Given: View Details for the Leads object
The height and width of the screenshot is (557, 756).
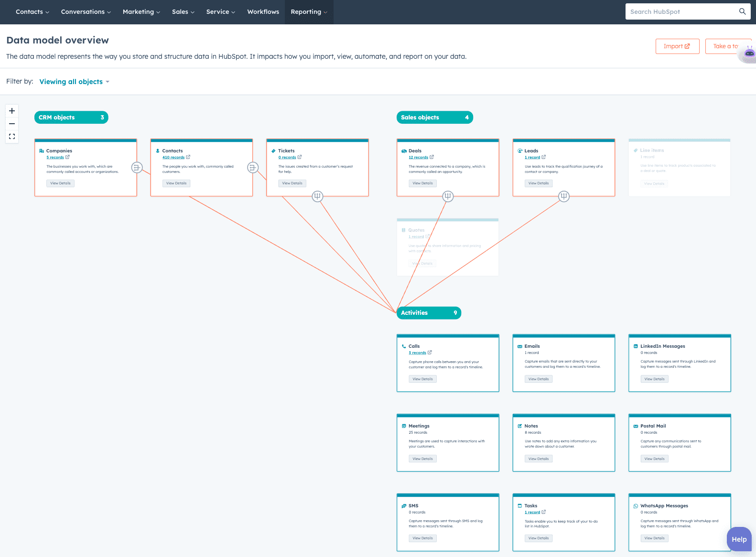Looking at the screenshot, I should tap(539, 183).
